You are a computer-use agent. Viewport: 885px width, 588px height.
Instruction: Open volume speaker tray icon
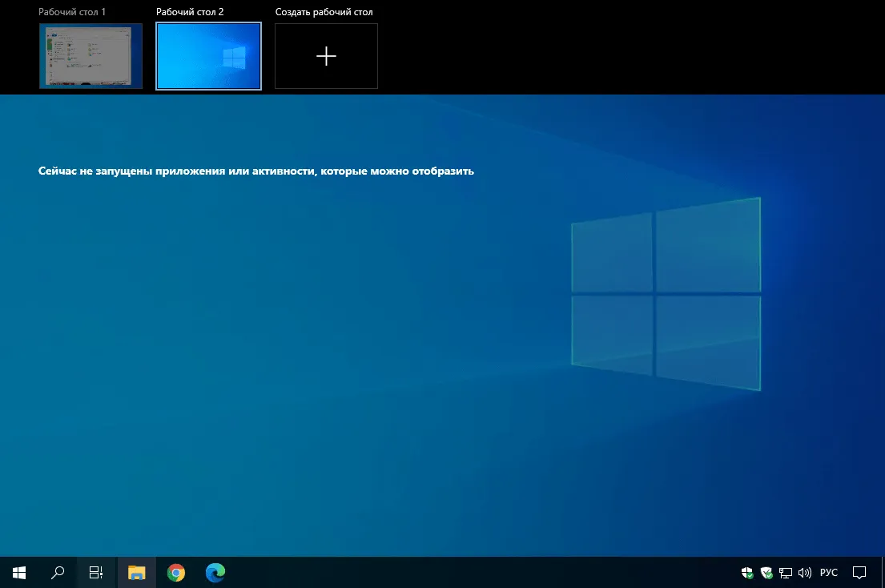point(805,573)
